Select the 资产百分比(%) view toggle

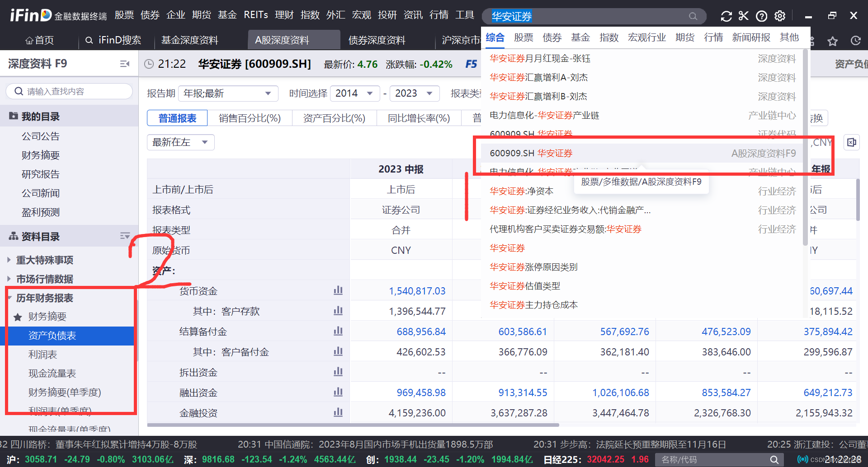click(x=334, y=118)
